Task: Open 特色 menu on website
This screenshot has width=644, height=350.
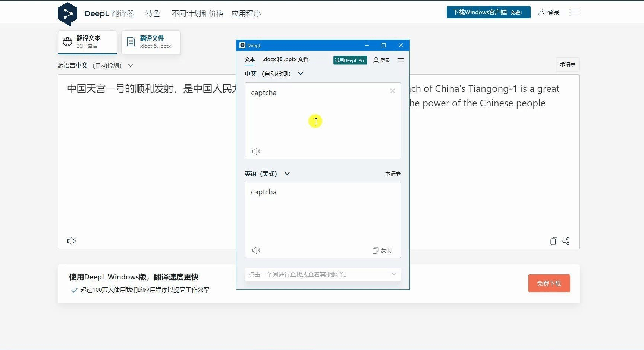Action: tap(153, 13)
